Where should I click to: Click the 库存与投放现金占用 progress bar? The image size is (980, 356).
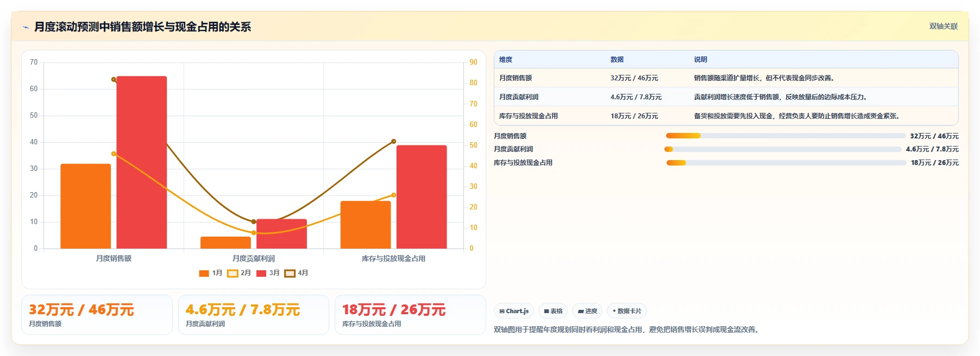(786, 163)
